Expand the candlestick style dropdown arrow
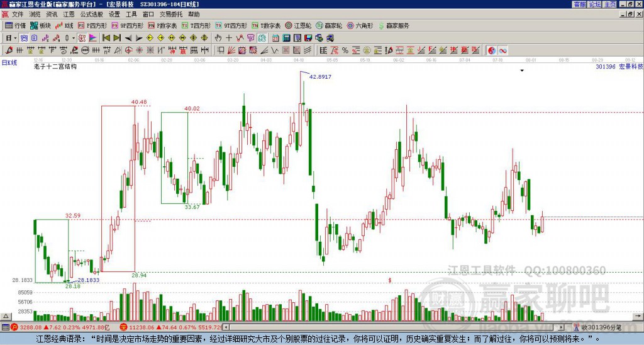644x345 pixels. pyautogui.click(x=74, y=38)
